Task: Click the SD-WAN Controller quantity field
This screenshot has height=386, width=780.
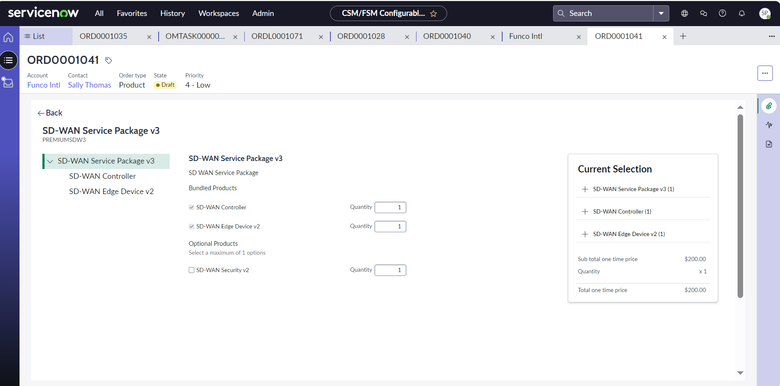Action: 390,207
